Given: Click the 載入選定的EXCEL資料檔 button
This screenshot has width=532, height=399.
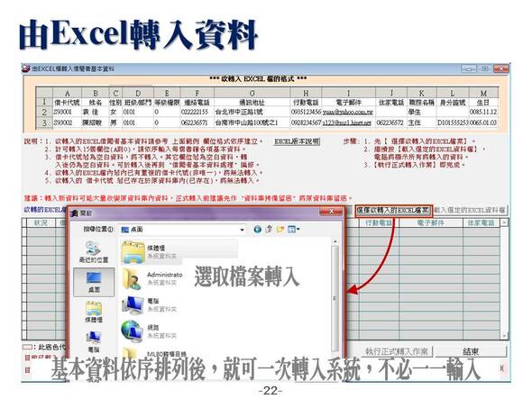Looking at the screenshot, I should (470, 210).
